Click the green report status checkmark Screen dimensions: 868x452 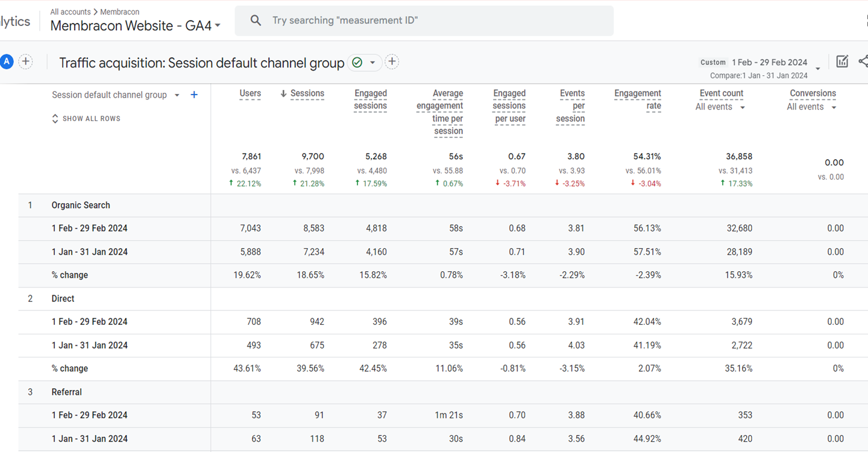point(357,63)
